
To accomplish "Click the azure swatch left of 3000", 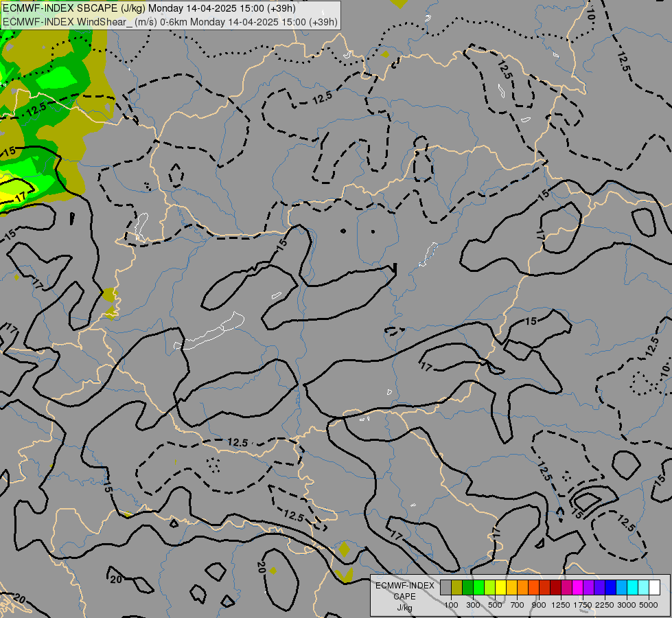I will pos(621,587).
